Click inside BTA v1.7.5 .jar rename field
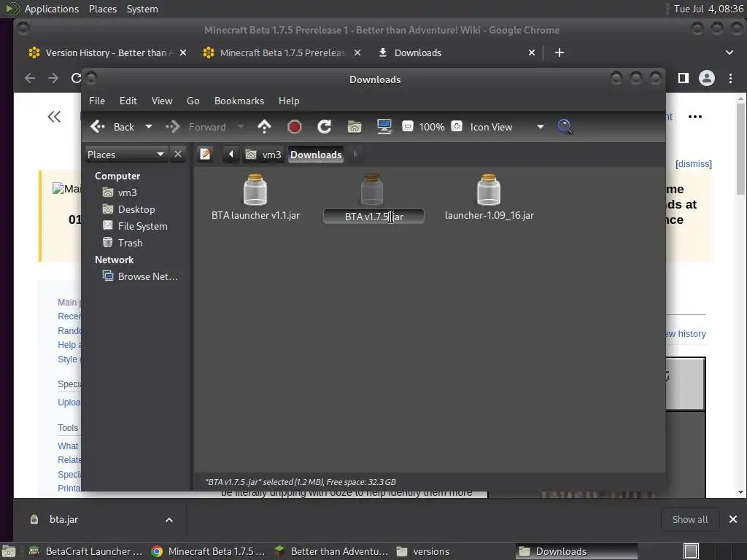The image size is (747, 560). (374, 217)
